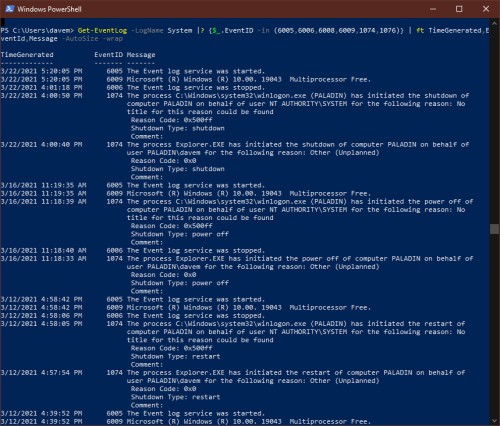Click the 3/22/2021 4:01:18 PM timestamp
The image size is (500, 426).
click(x=41, y=88)
